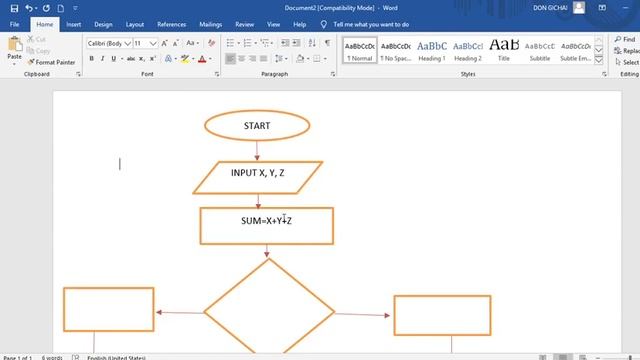Apply the Heading 1 style
Image resolution: width=640 pixels, height=360 pixels.
[x=432, y=51]
